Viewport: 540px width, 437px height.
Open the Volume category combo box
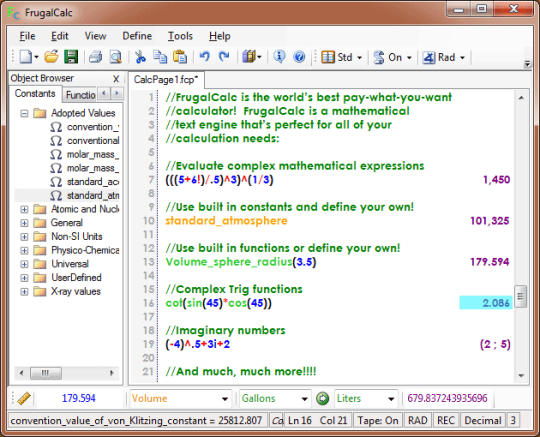[180, 398]
